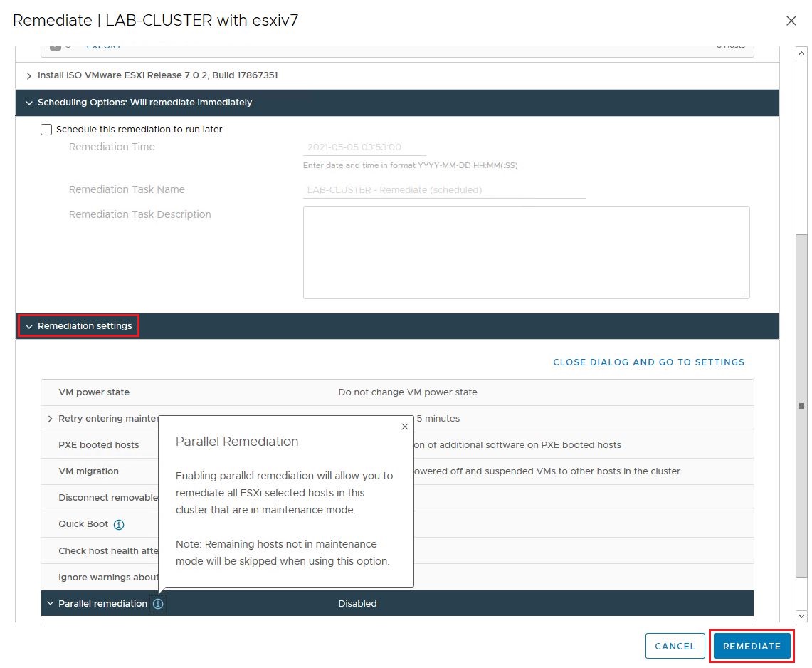Image resolution: width=812 pixels, height=668 pixels.
Task: Collapse the Remediation settings section
Action: [x=29, y=326]
